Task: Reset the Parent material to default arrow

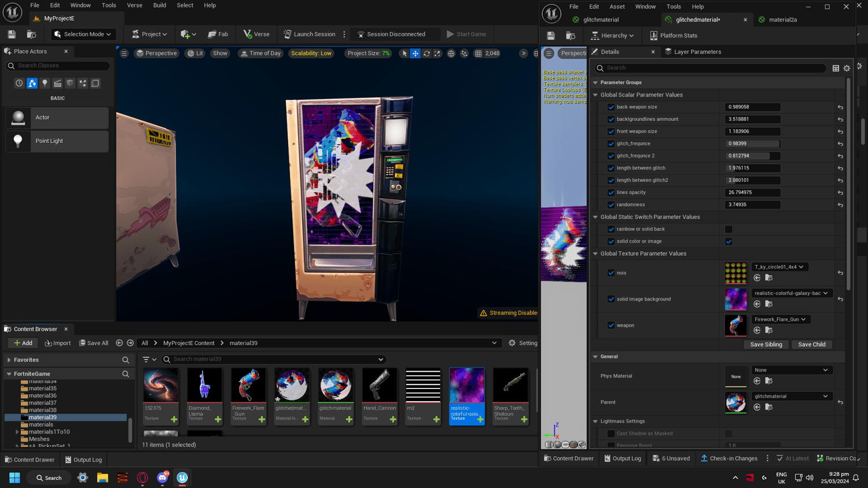Action: click(x=840, y=402)
